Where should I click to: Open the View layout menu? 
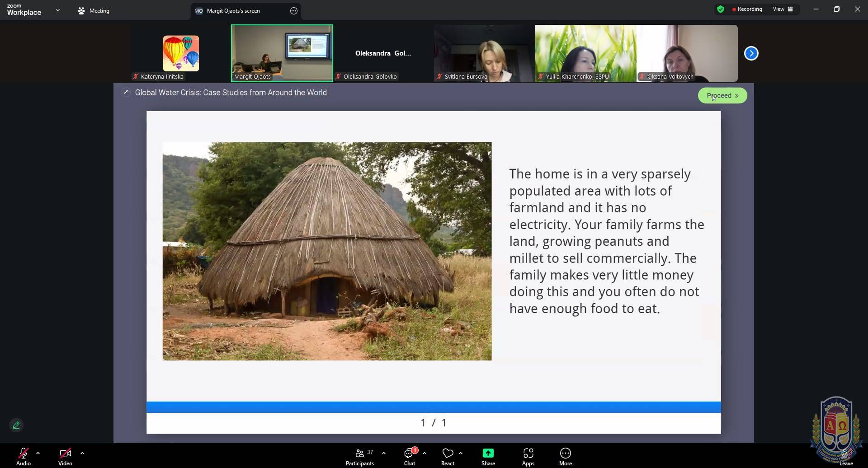point(783,9)
